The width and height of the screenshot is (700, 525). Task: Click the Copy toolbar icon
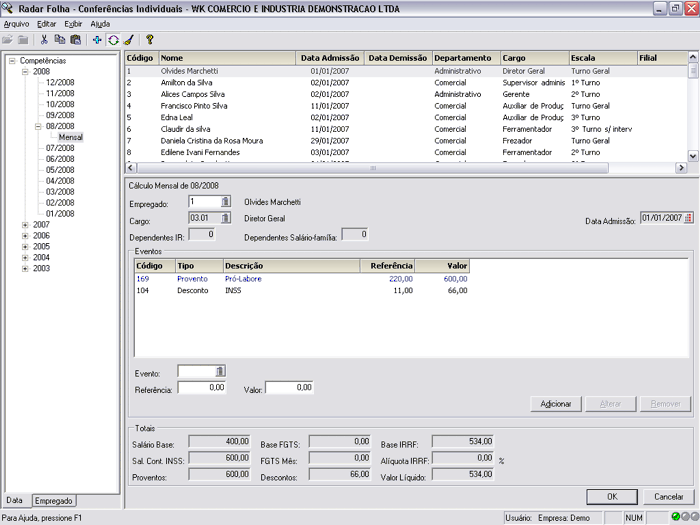click(x=60, y=40)
